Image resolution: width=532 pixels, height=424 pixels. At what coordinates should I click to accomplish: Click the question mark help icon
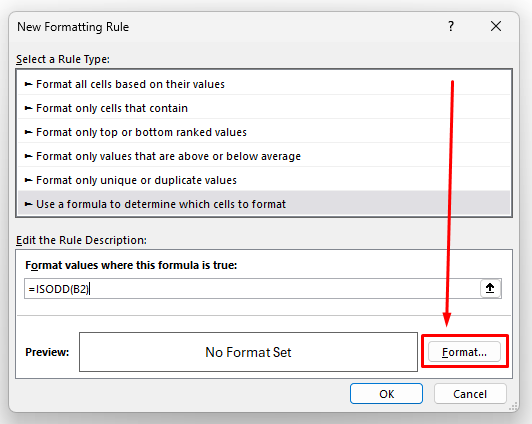point(451,26)
